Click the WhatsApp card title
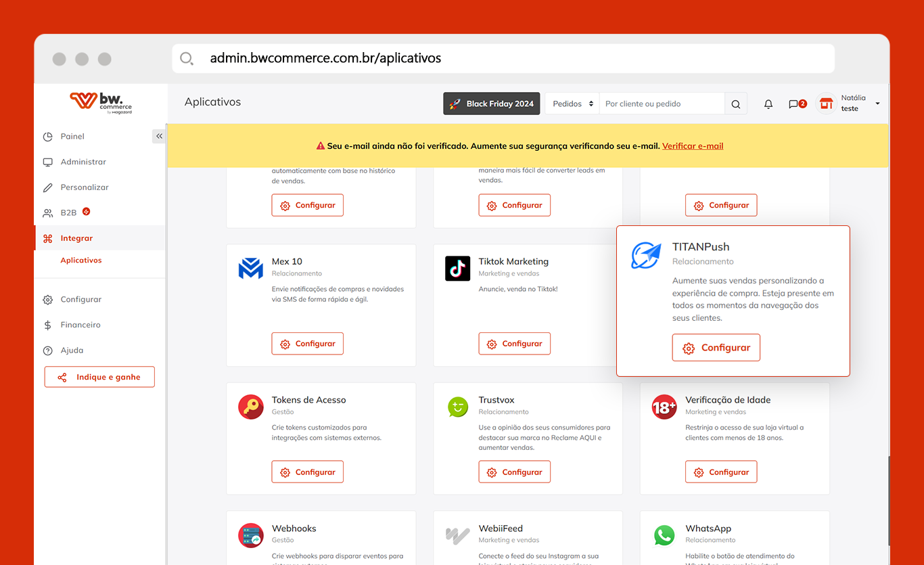 click(x=708, y=528)
